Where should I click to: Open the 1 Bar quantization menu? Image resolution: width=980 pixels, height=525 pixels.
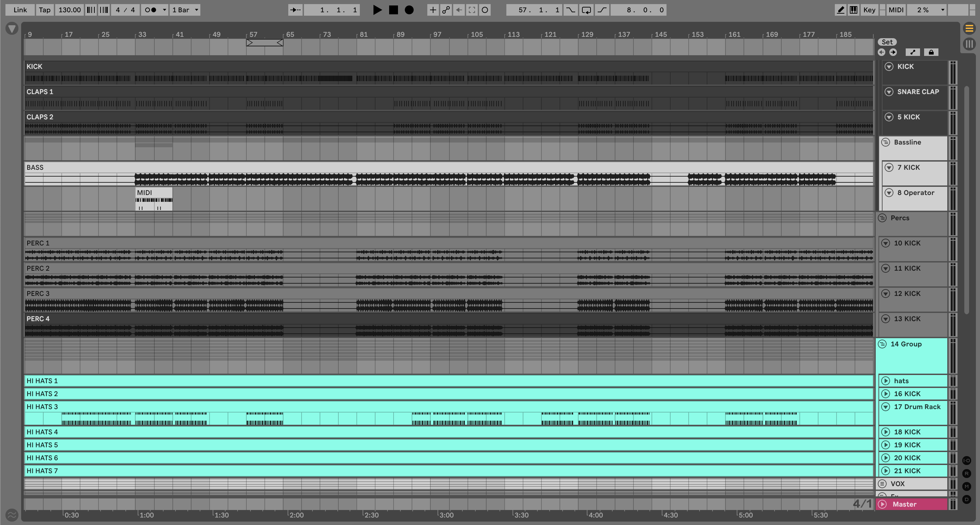(x=185, y=10)
